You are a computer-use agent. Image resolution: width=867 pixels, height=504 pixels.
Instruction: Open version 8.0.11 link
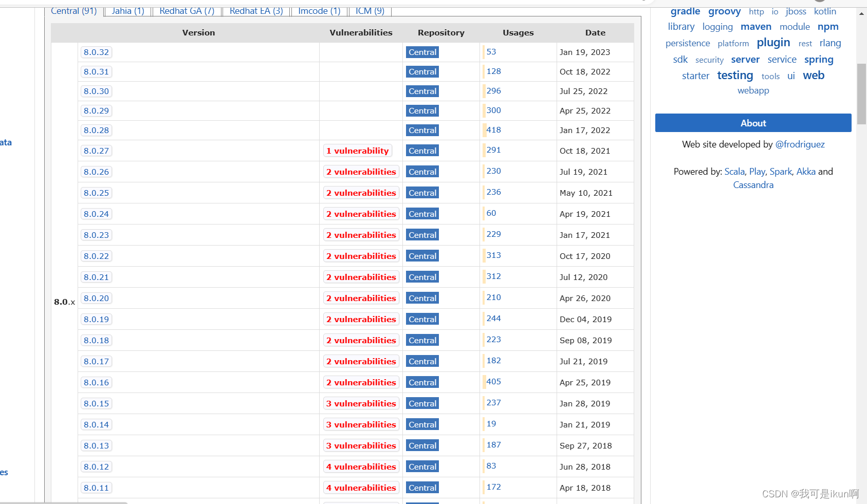click(96, 488)
